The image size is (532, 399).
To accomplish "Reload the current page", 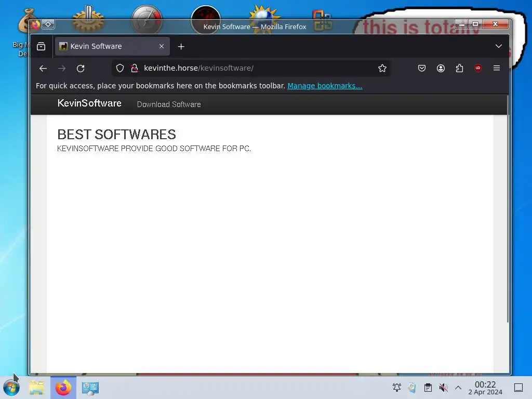I will point(81,69).
